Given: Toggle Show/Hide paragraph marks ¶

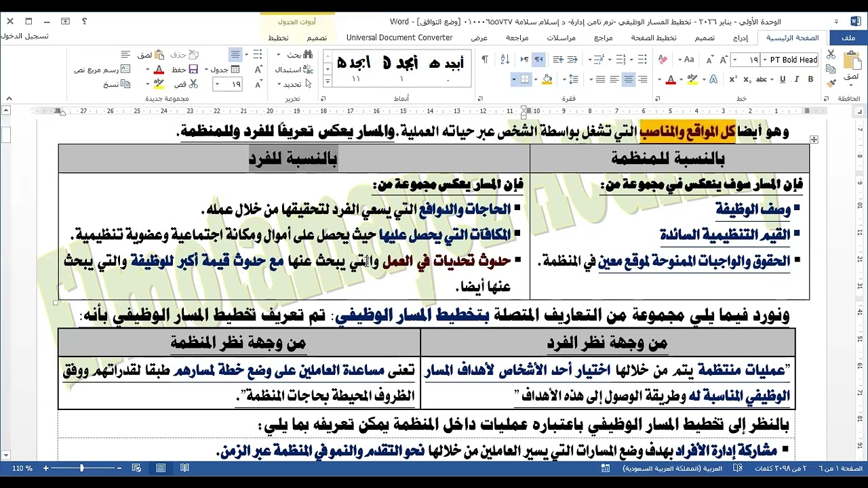Looking at the screenshot, I should tap(485, 60).
